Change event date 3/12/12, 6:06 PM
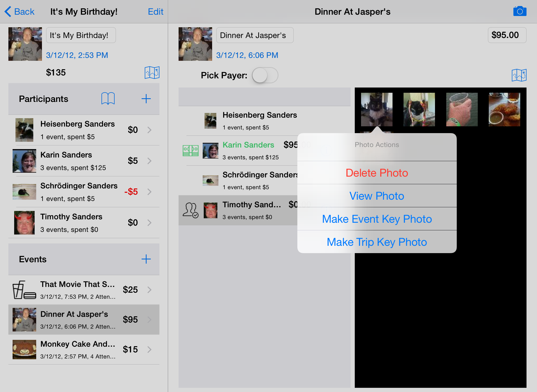The height and width of the screenshot is (392, 537). (247, 55)
